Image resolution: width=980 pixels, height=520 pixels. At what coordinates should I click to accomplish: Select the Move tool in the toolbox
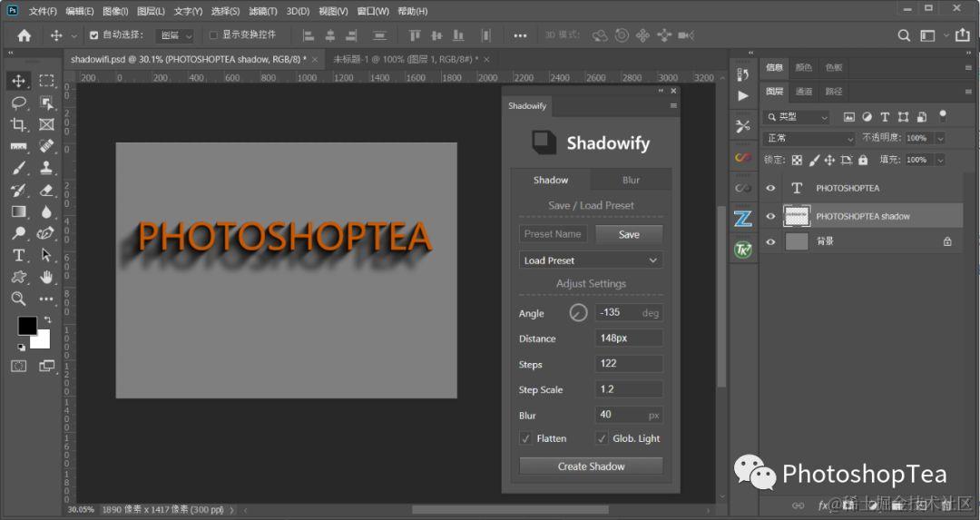pyautogui.click(x=19, y=81)
